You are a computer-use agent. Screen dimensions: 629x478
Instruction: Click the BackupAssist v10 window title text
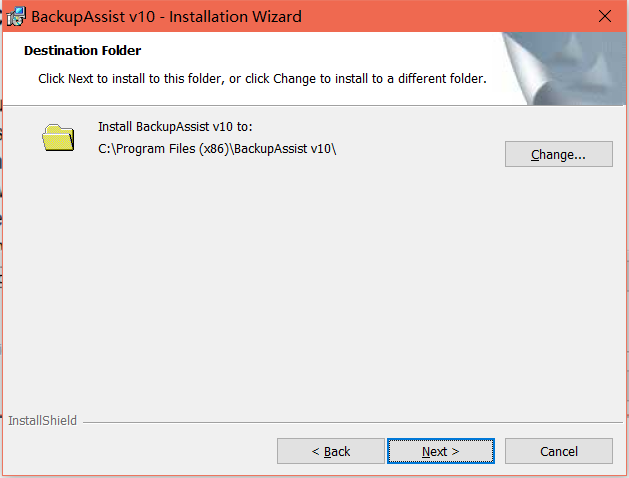point(166,17)
